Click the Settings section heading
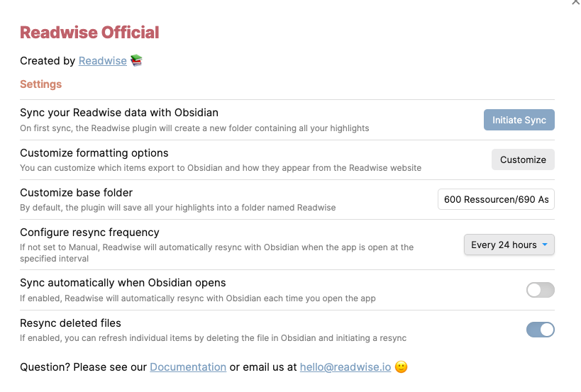 [40, 84]
